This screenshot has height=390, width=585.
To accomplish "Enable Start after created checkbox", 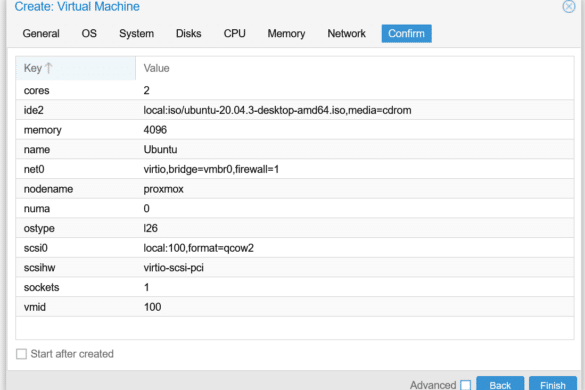I will 21,354.
